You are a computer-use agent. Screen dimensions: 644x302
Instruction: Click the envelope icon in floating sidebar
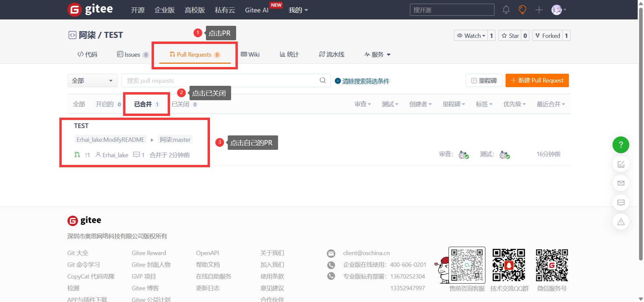pos(621,183)
